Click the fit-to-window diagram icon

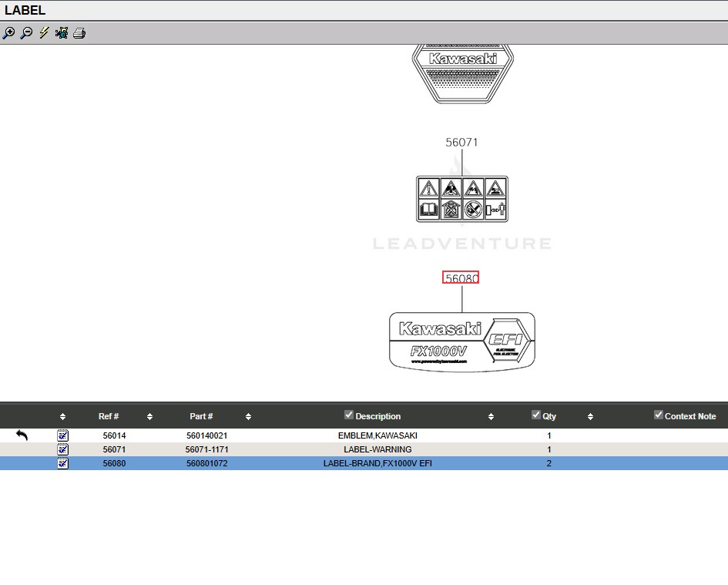[x=62, y=33]
